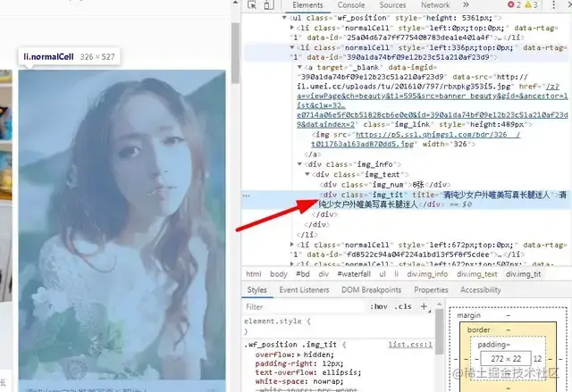Select body in the breadcrumb bar
Screen dimensions: 572x392
point(278,274)
